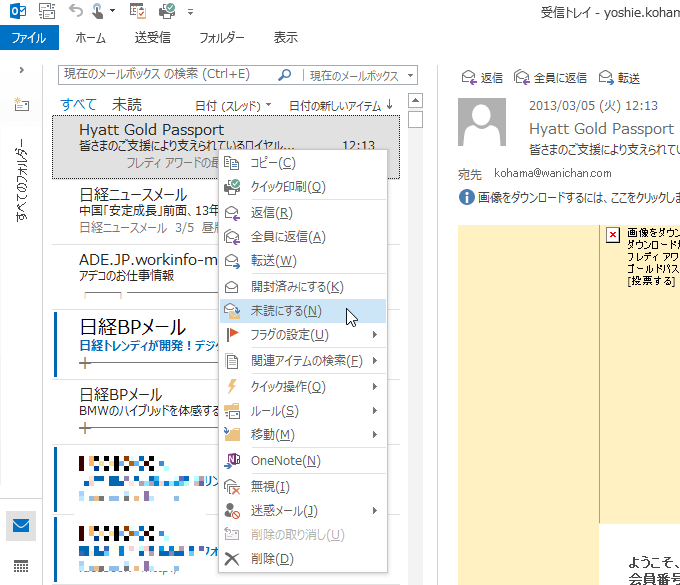Toggle the 日付の新しいアイテム sort order
The image size is (680, 585).
pyautogui.click(x=341, y=105)
